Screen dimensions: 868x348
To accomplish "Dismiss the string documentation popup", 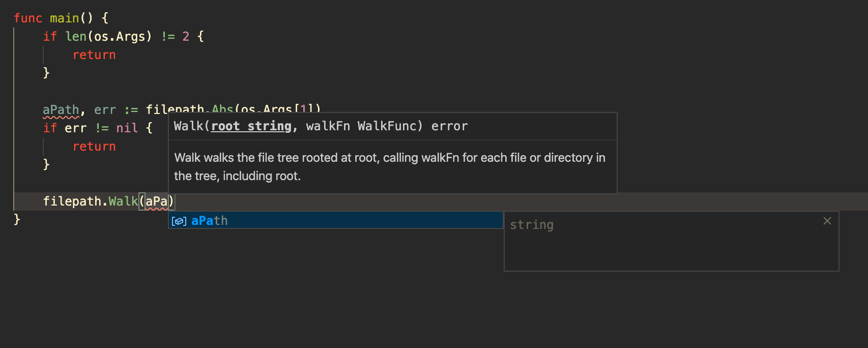I will click(827, 221).
